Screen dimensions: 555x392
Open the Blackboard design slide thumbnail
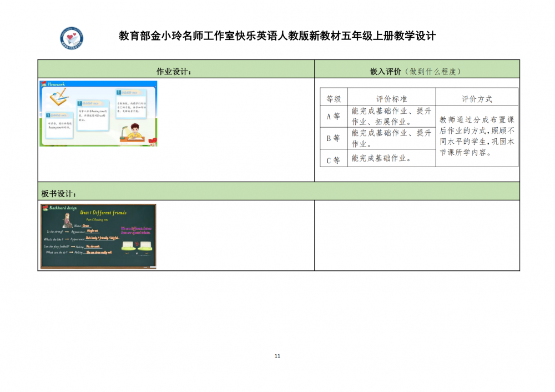(98, 237)
